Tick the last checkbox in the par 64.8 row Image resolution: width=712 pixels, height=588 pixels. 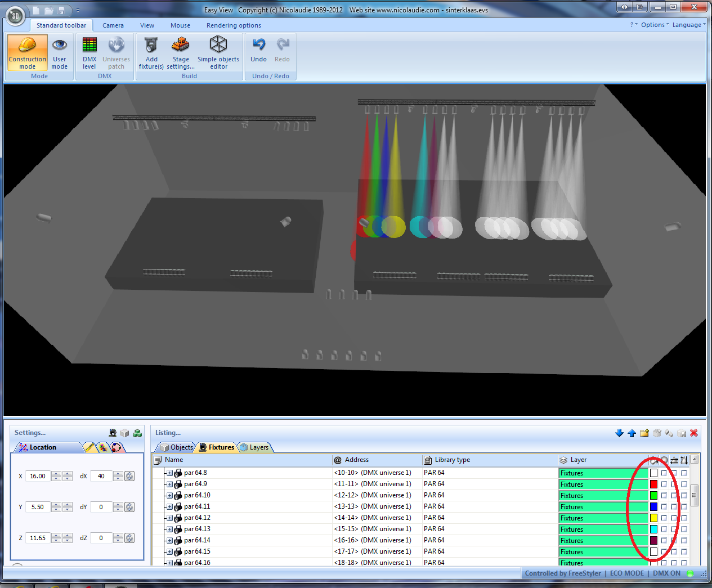pos(684,473)
